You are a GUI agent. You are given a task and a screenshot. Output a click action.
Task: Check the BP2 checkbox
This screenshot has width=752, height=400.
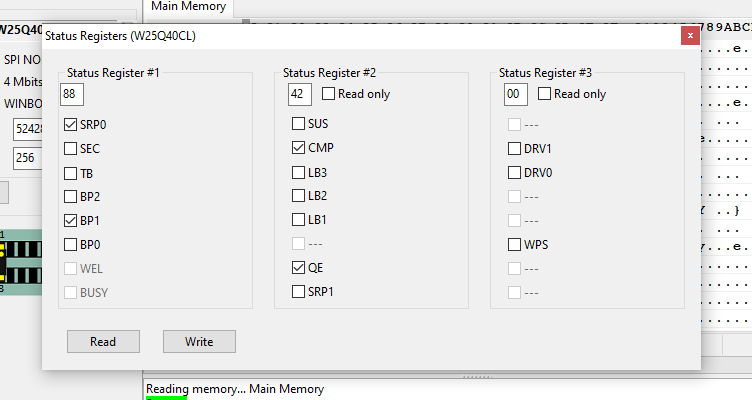click(70, 197)
